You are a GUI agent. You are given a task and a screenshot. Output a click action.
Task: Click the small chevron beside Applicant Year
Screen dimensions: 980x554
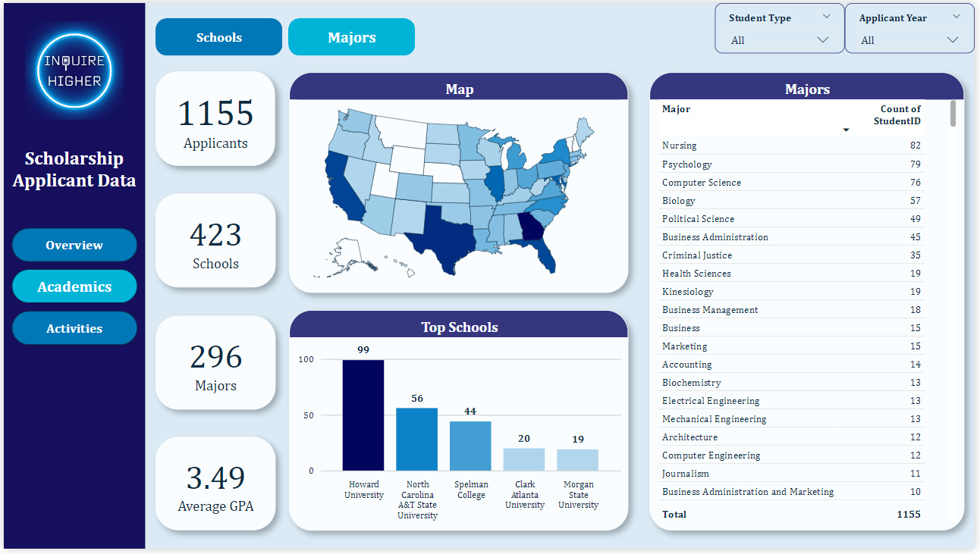point(956,17)
